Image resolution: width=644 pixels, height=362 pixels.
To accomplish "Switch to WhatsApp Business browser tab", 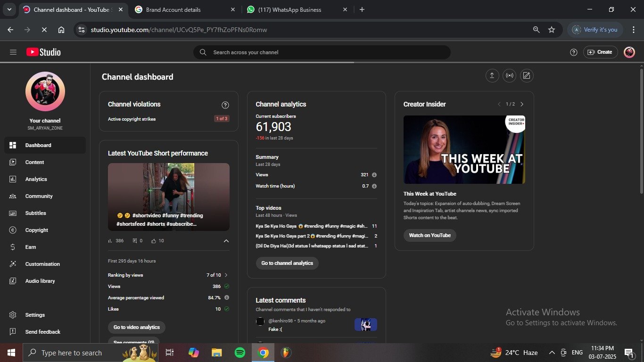I will point(297,9).
